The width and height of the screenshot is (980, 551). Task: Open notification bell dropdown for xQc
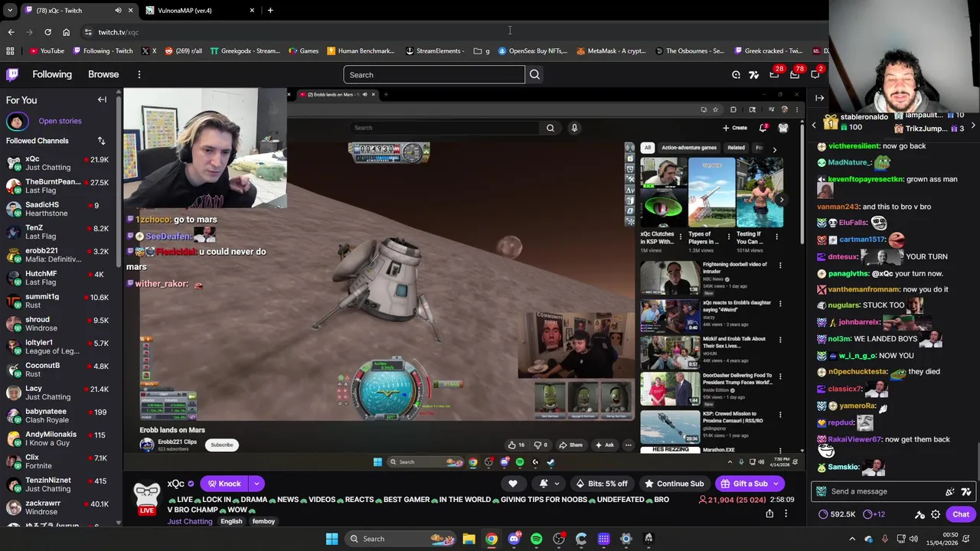549,484
